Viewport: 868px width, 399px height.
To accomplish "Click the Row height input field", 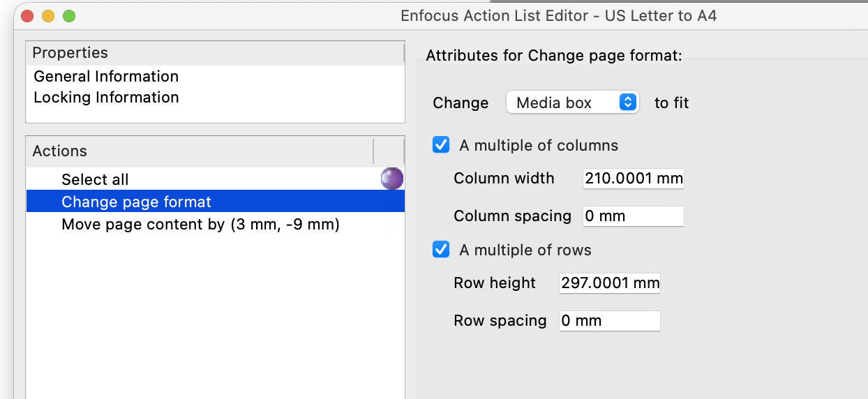I will tap(610, 283).
